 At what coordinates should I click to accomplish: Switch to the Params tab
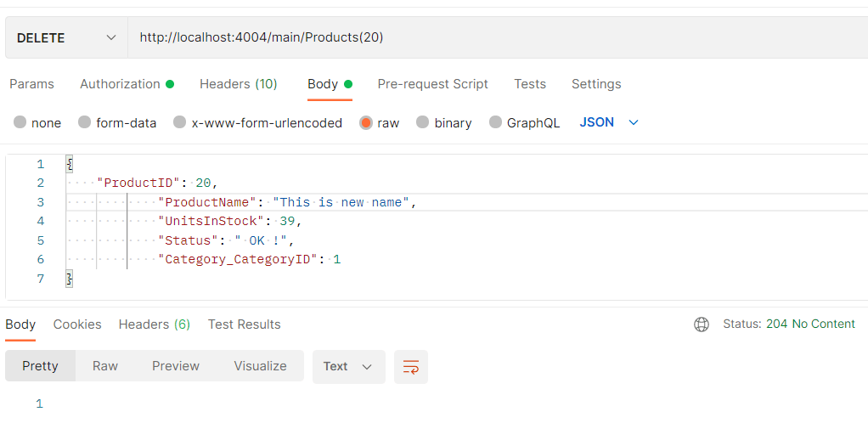[31, 84]
